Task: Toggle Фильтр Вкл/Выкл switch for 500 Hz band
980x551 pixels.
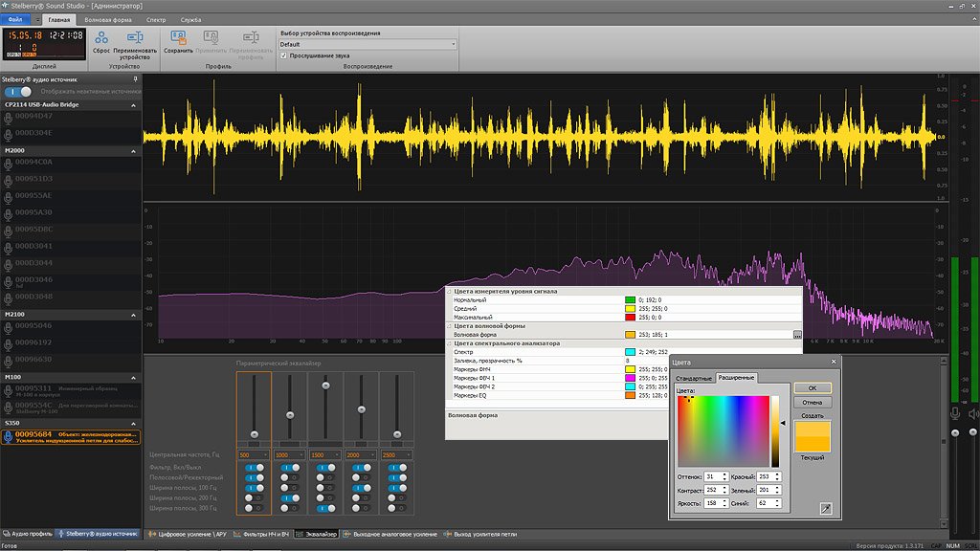Action: click(x=253, y=468)
